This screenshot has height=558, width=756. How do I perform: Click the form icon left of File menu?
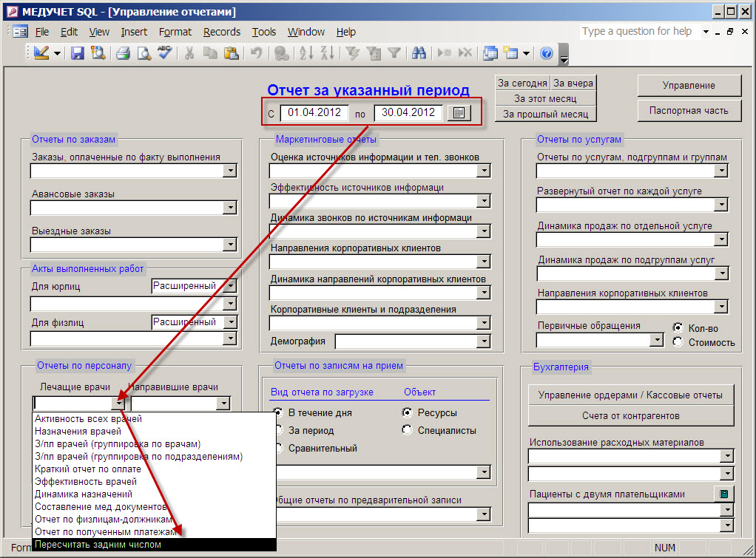(20, 32)
